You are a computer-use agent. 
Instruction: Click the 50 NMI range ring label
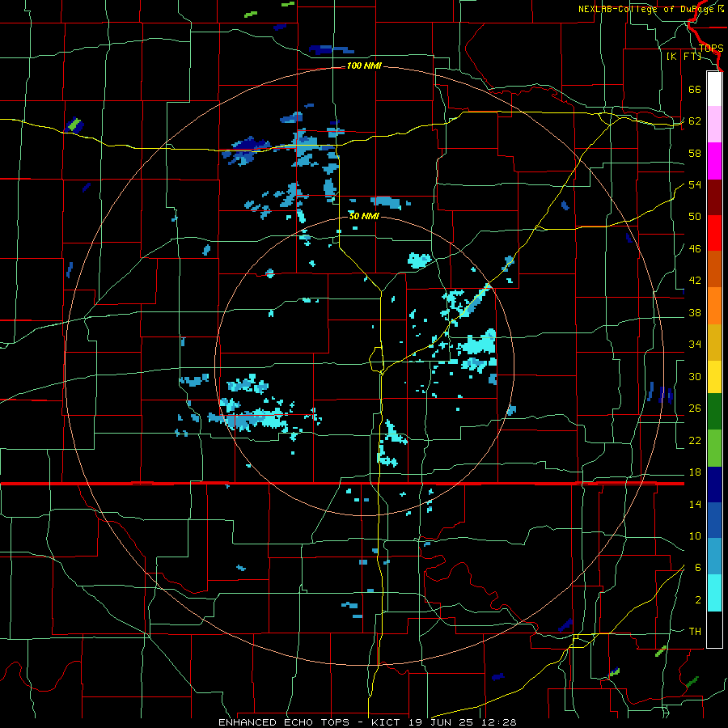(x=364, y=216)
